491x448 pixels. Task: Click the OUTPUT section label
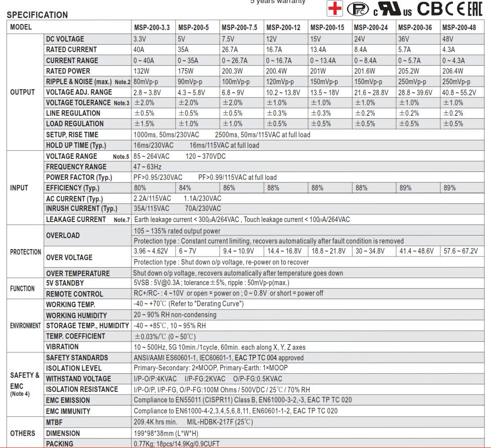tap(23, 92)
